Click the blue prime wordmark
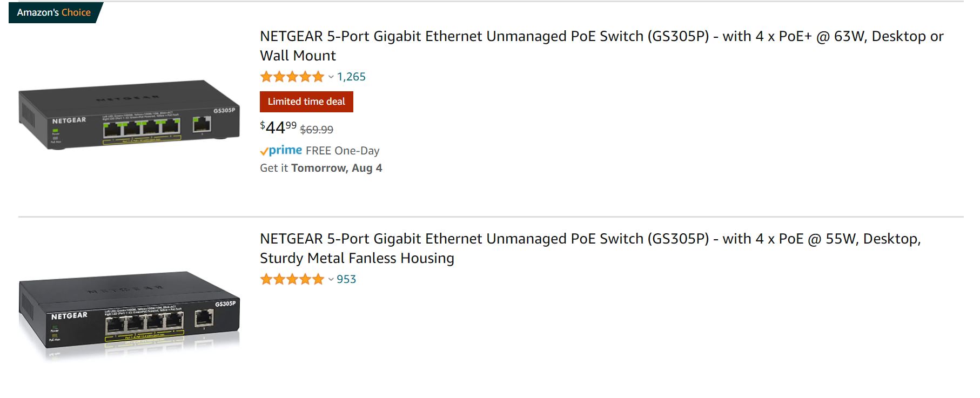This screenshot has width=980, height=398. (x=286, y=150)
